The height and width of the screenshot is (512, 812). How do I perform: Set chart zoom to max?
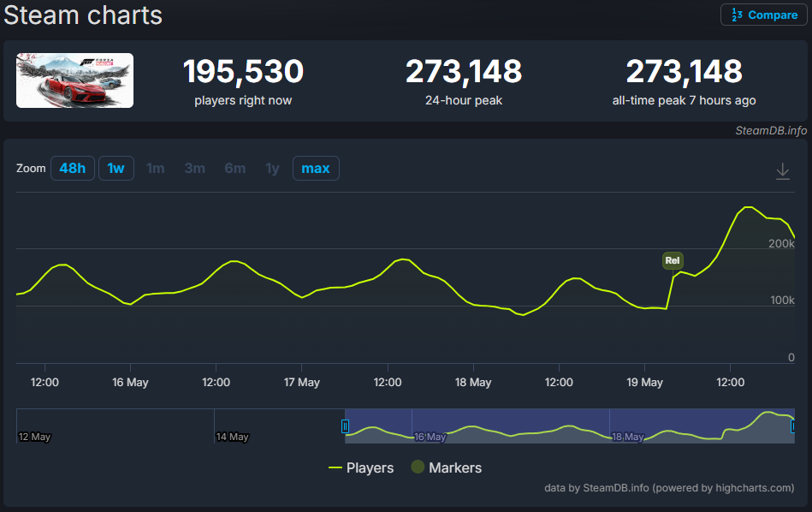316,169
